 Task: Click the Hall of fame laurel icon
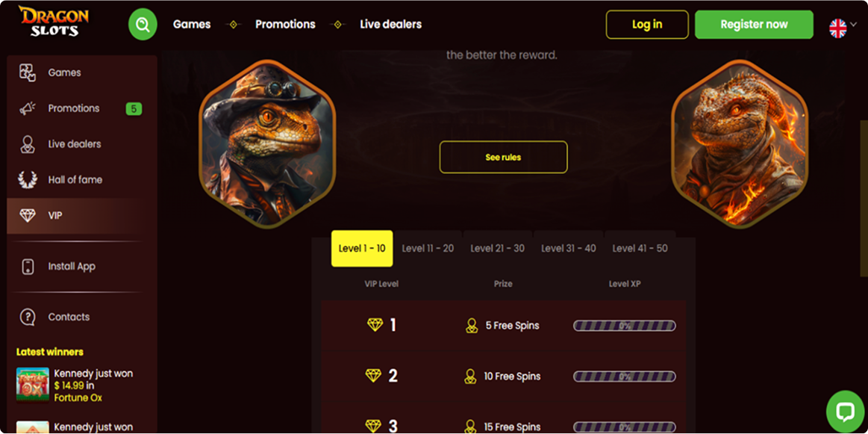click(28, 179)
